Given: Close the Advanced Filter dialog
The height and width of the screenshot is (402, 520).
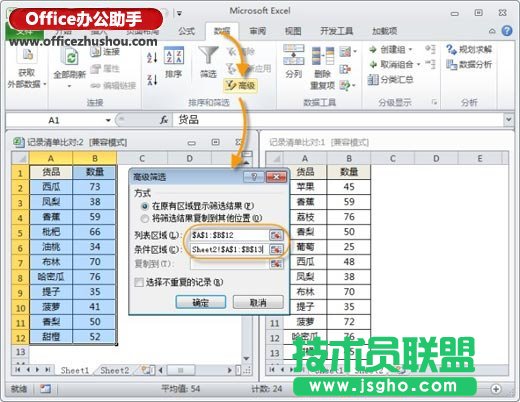Looking at the screenshot, I should click(x=276, y=177).
